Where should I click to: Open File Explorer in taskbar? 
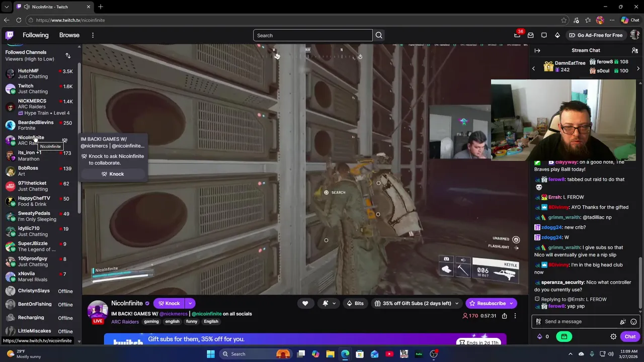pos(330,354)
